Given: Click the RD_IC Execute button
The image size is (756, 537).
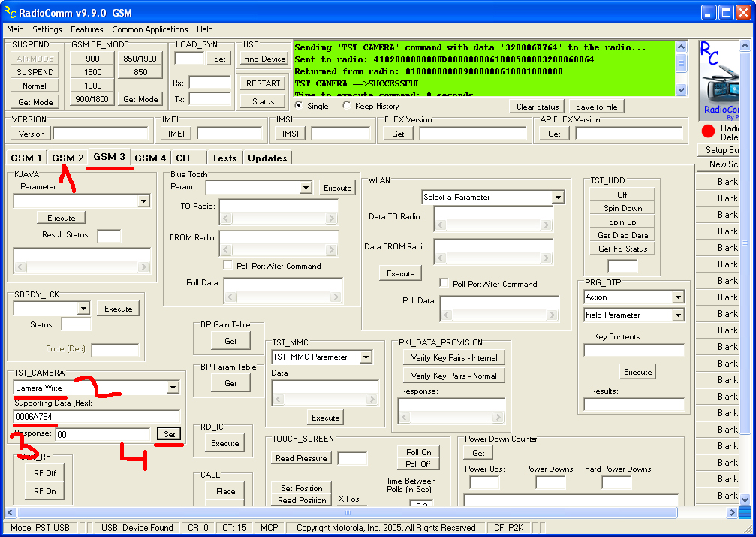Looking at the screenshot, I should pyautogui.click(x=225, y=443).
